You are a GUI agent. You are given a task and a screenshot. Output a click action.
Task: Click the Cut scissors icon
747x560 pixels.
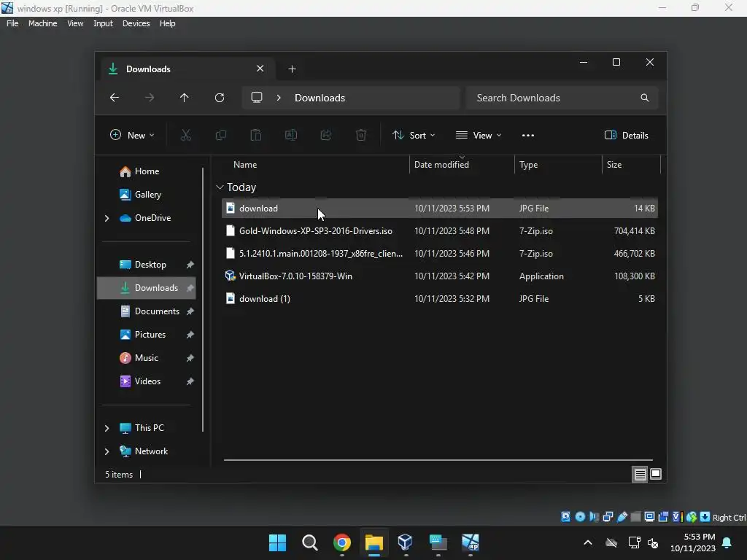pyautogui.click(x=186, y=135)
